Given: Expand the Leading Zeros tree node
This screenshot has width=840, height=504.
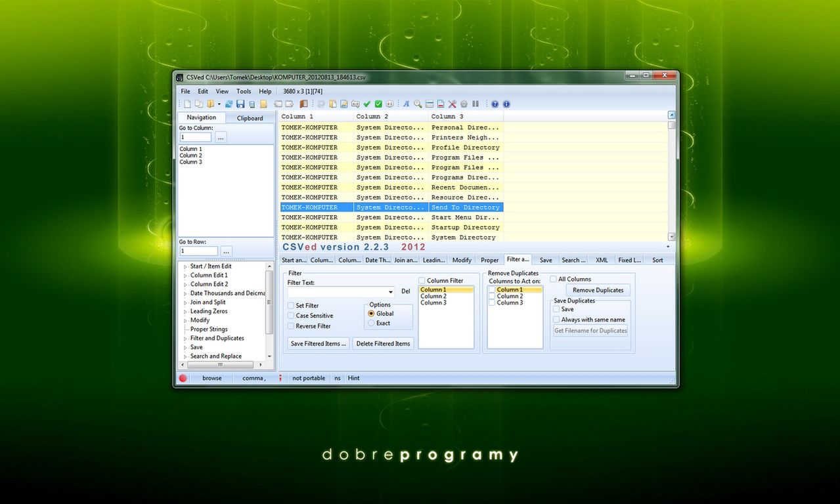Looking at the screenshot, I should click(185, 312).
